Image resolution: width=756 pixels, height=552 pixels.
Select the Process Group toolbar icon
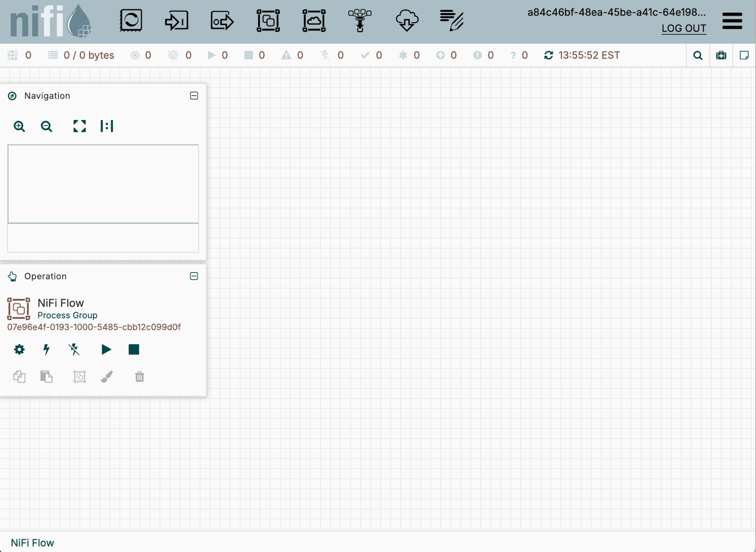click(x=268, y=21)
